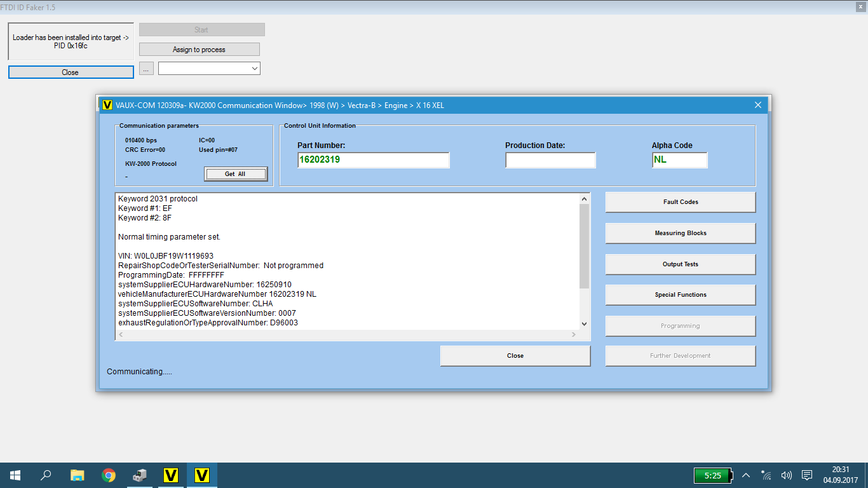This screenshot has height=488, width=868.
Task: Open the Action Center notifications icon
Action: [x=807, y=475]
